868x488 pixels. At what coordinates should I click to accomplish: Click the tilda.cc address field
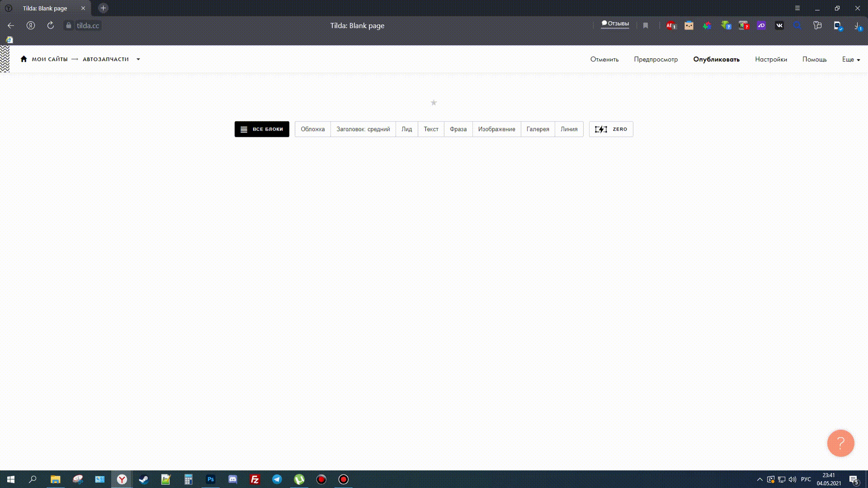click(88, 26)
